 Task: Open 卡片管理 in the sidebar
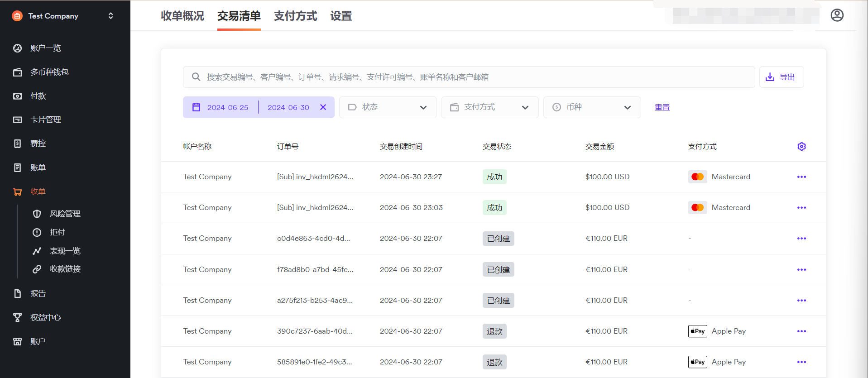[x=45, y=120]
